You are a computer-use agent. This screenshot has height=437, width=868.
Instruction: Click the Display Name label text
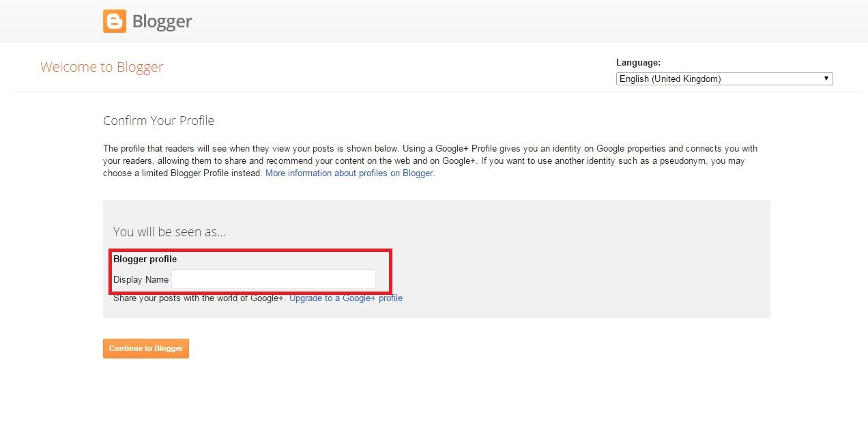pos(141,280)
